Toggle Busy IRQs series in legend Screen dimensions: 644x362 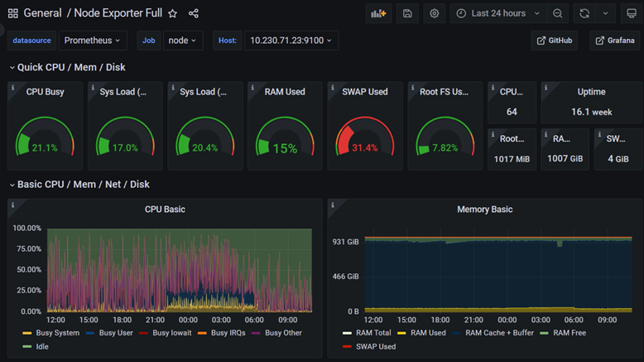[228, 333]
